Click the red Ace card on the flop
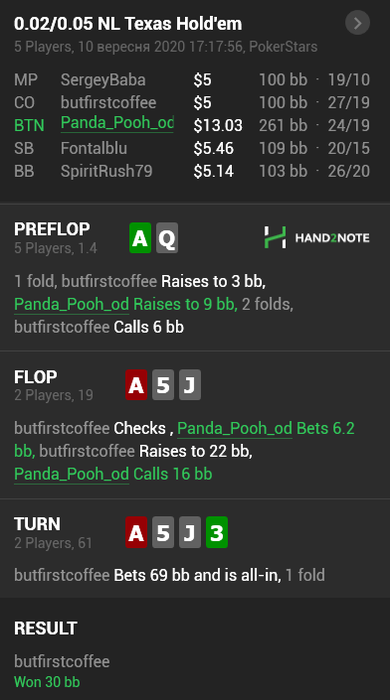Screen dimensions: 390x700 pos(136,384)
